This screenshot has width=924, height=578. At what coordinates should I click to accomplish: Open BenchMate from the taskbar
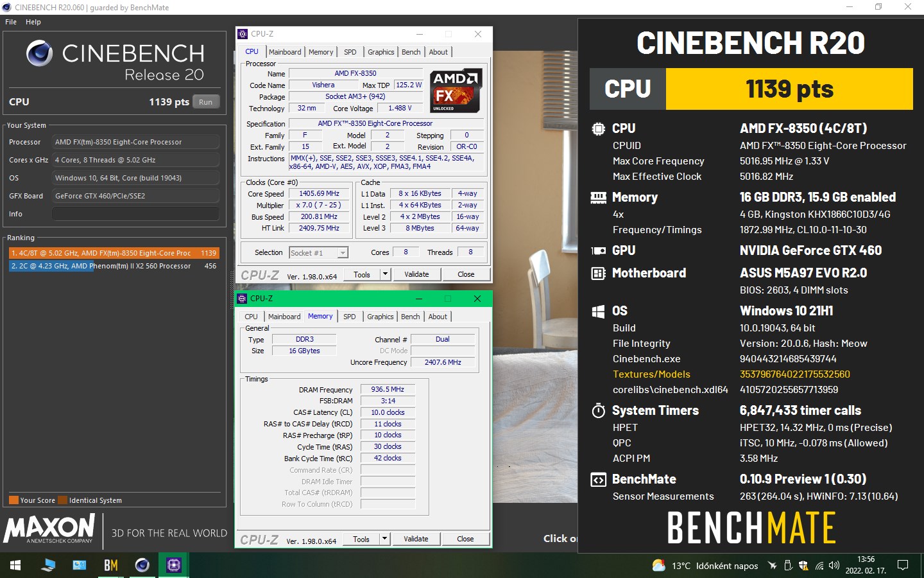tap(111, 565)
